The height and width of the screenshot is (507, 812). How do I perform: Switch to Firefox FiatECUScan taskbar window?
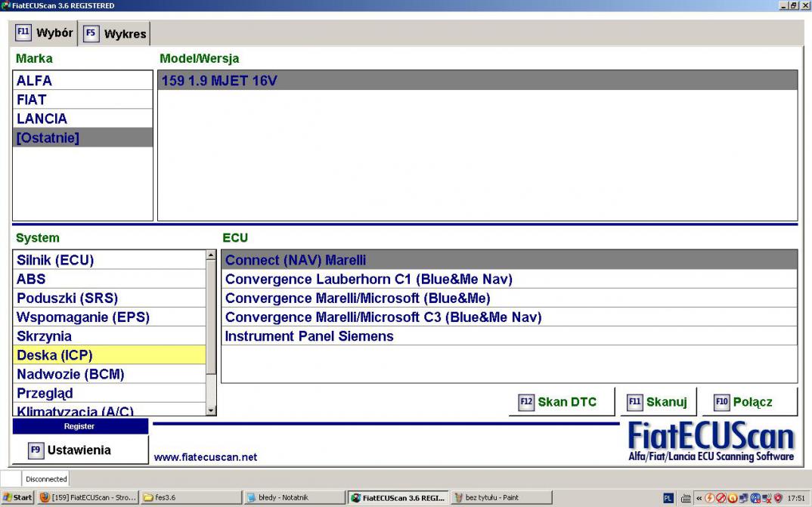[x=88, y=498]
